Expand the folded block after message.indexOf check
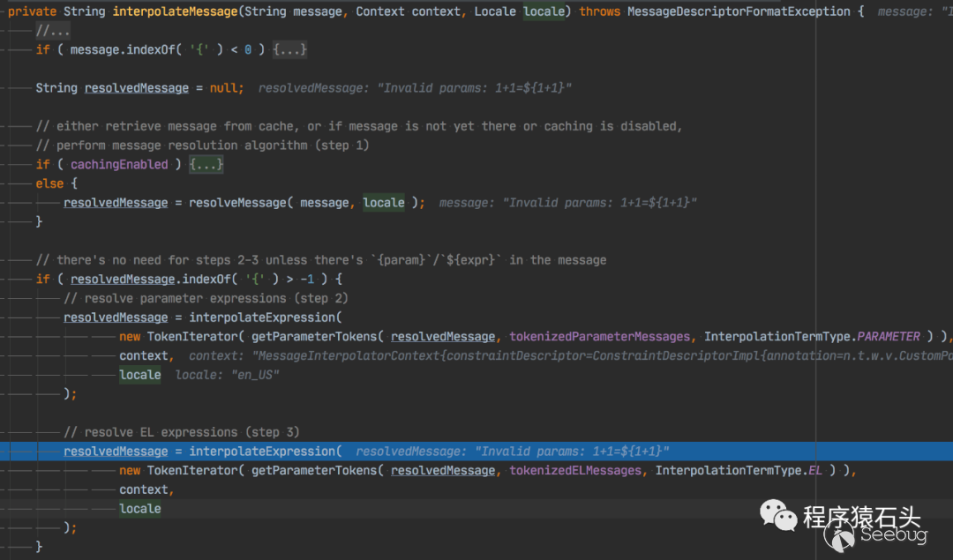 (290, 50)
